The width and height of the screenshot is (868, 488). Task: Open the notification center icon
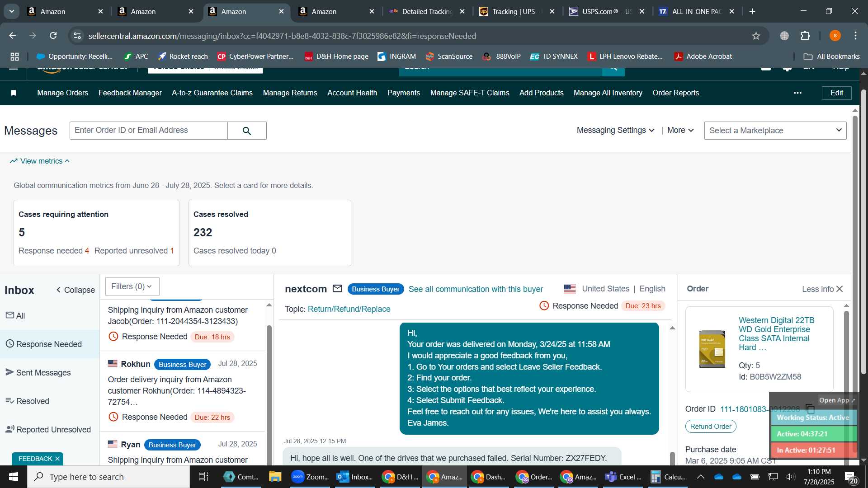coord(850,477)
